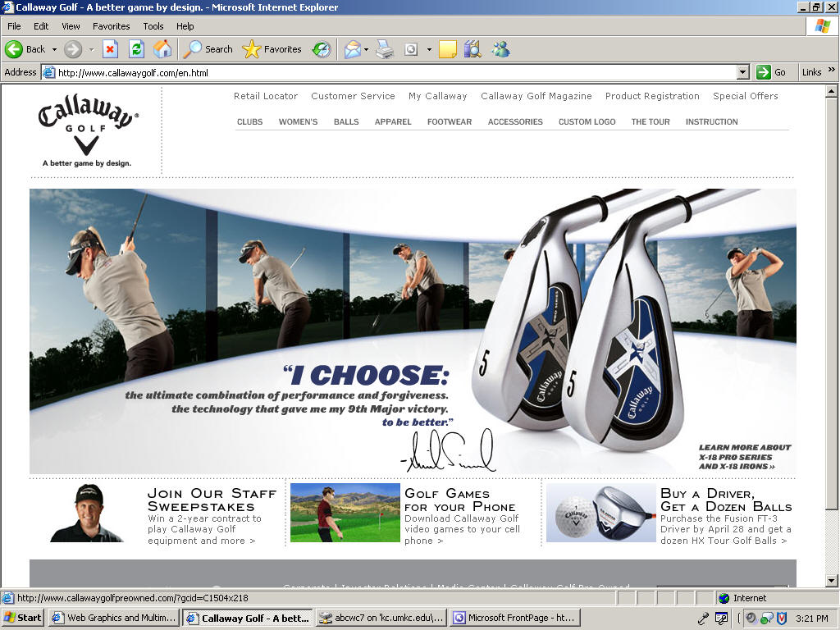
Task: Click the capped golfer portrait thumbnail
Action: point(87,513)
